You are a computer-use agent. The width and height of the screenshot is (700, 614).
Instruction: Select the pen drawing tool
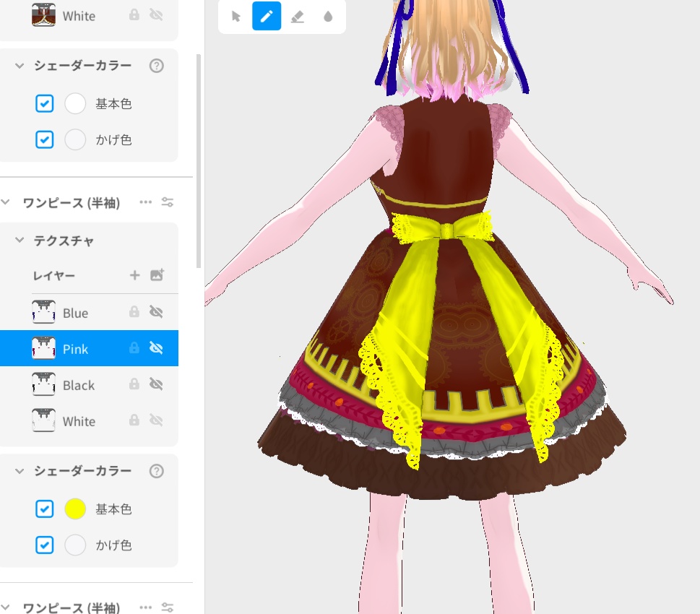(266, 16)
